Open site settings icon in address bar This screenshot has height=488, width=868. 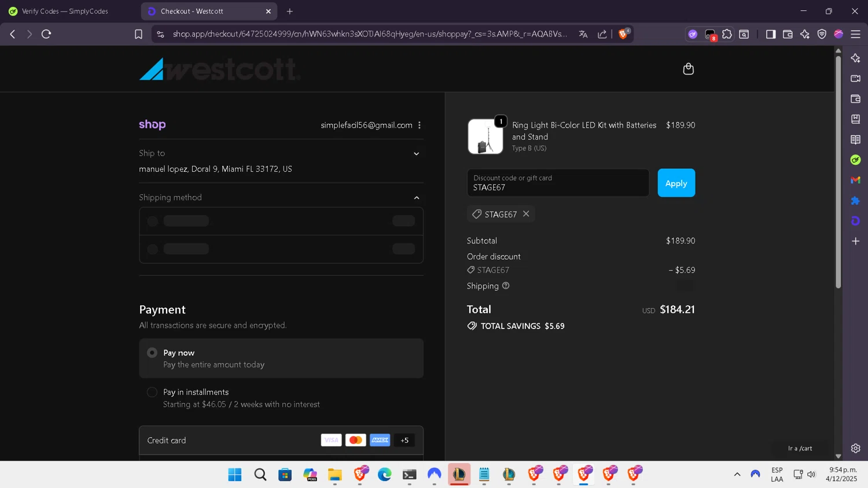(161, 34)
